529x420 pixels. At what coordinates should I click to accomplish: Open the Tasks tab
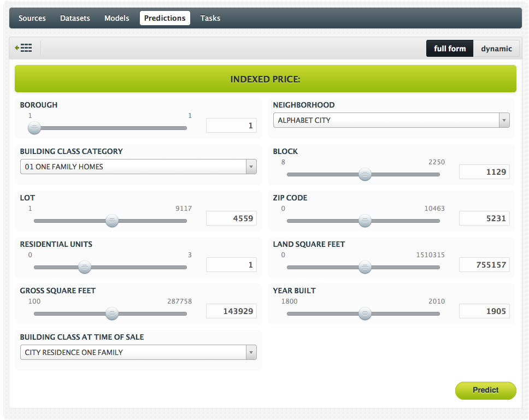click(210, 18)
